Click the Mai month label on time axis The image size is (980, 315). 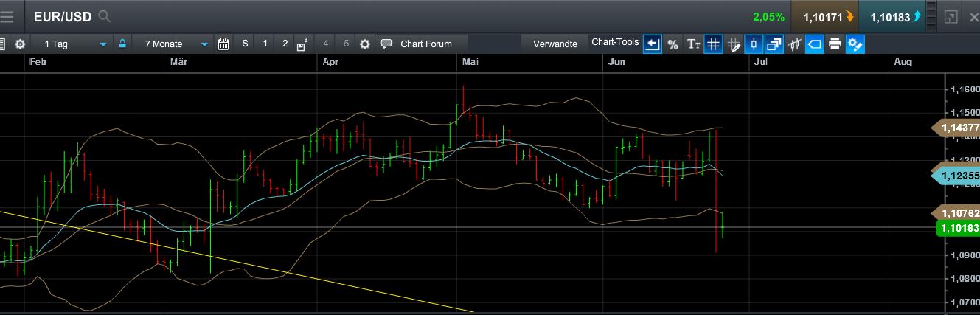coord(470,63)
